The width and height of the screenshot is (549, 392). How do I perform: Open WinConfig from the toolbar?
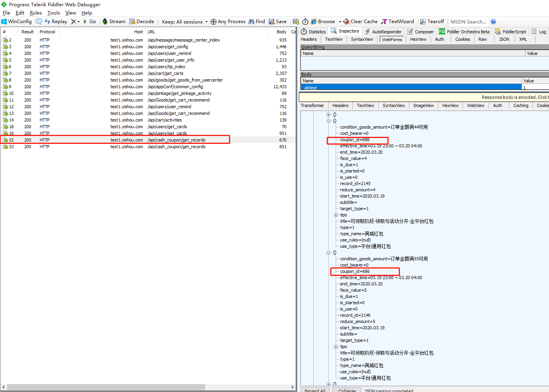coord(16,22)
